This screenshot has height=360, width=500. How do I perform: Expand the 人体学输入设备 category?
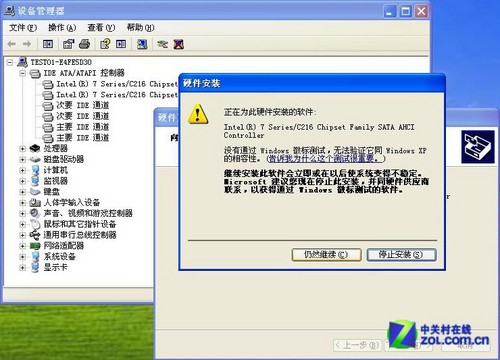click(x=22, y=203)
